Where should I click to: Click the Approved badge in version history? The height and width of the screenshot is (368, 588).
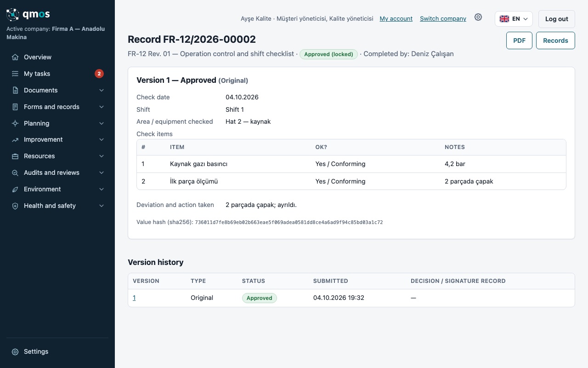(260, 298)
